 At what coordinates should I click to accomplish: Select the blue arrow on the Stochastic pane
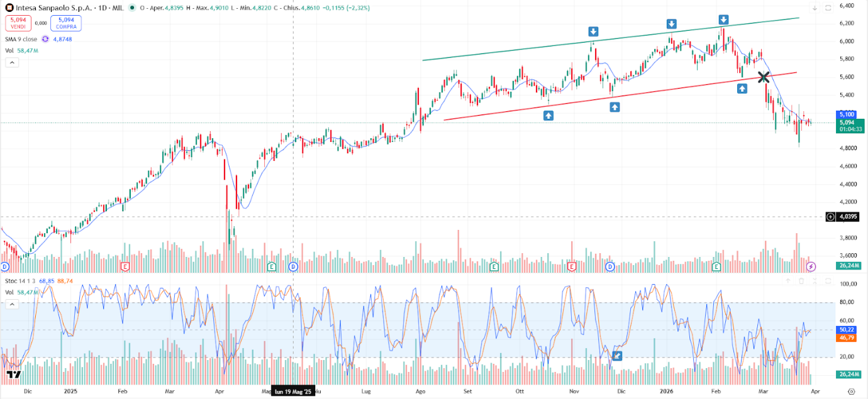(x=618, y=356)
